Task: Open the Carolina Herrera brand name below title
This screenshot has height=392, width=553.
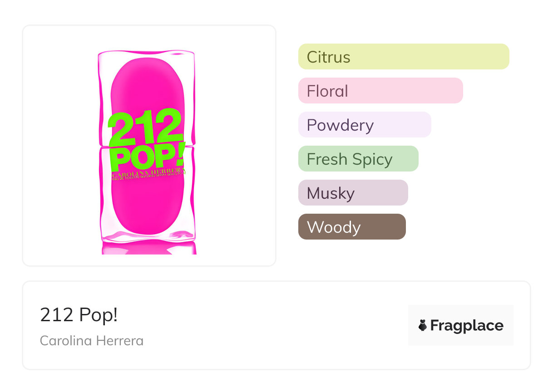Action: click(x=92, y=341)
